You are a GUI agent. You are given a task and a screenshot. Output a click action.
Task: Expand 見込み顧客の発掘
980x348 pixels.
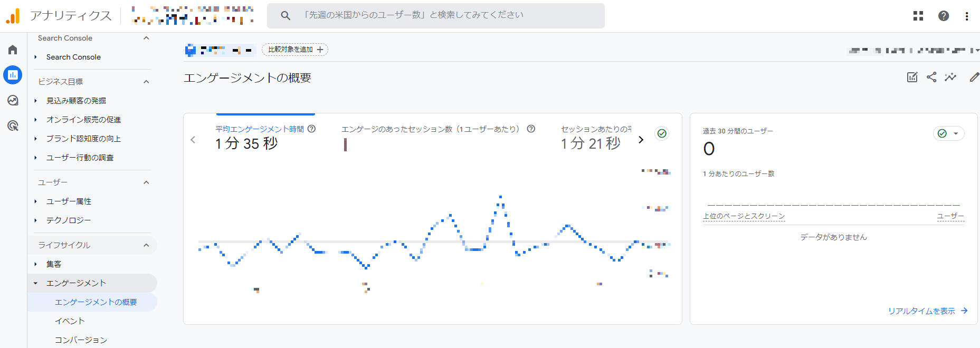click(x=35, y=101)
